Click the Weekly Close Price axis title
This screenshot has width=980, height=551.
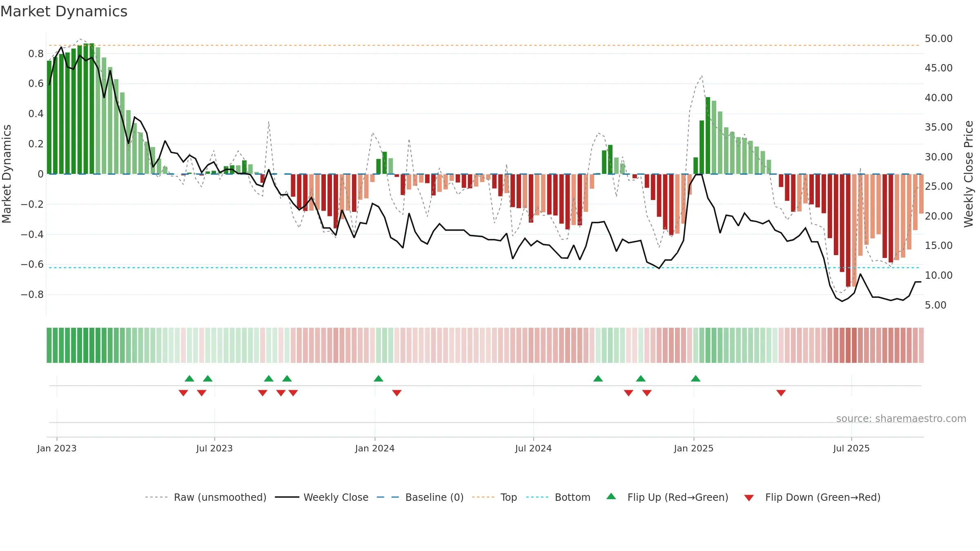point(969,174)
